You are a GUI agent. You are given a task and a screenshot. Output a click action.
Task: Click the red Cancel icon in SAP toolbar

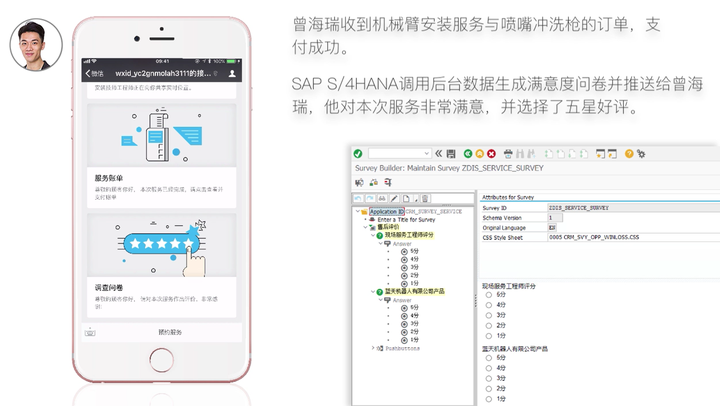click(x=491, y=153)
